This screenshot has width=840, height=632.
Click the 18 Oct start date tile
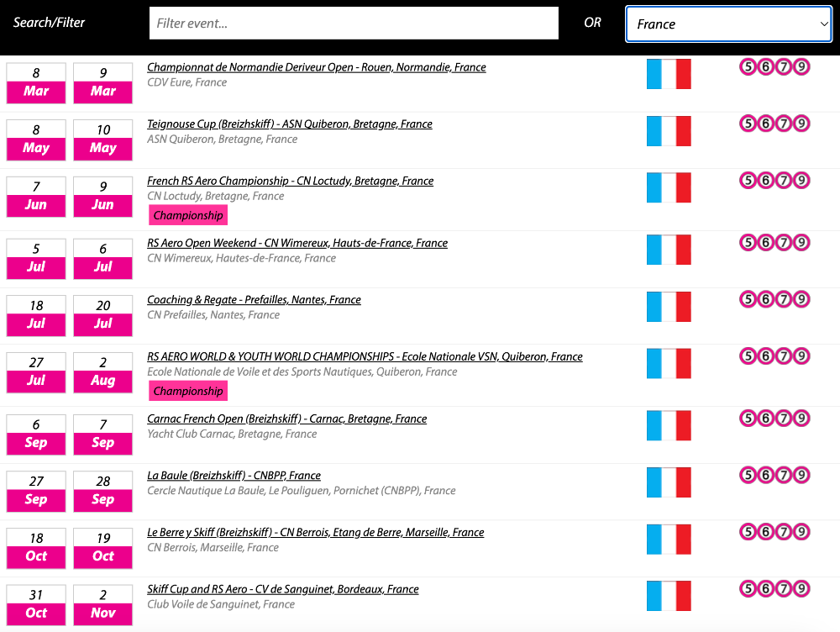tap(36, 548)
